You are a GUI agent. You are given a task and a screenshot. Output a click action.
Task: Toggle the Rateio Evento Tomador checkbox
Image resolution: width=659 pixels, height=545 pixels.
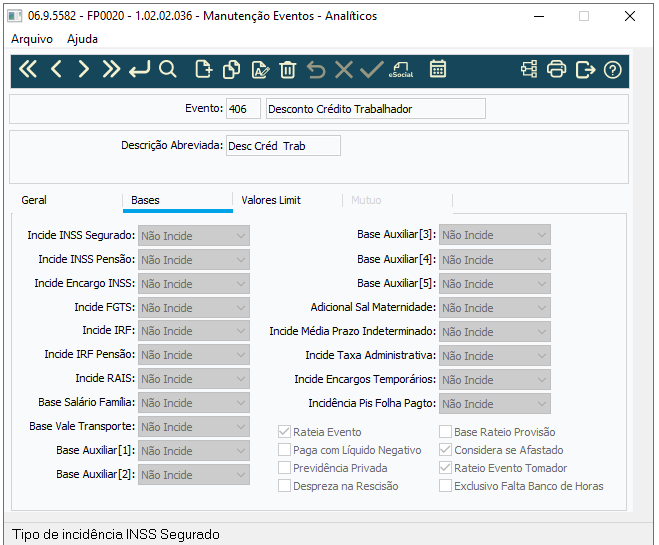(x=445, y=468)
